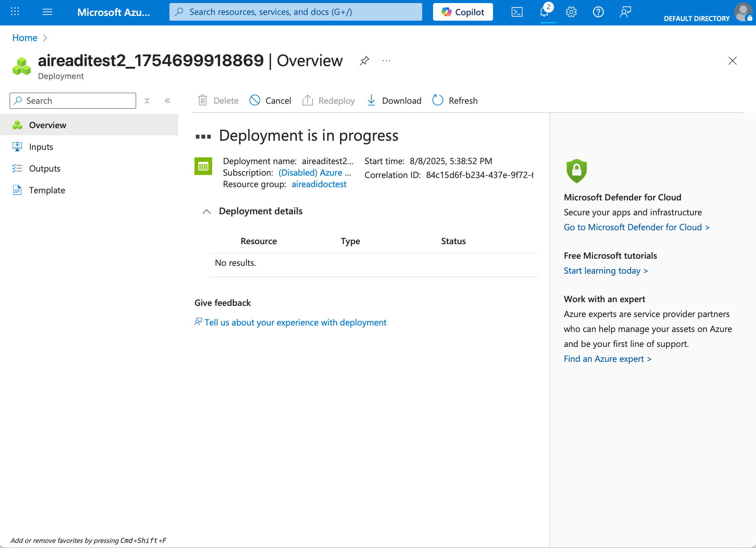Pin deployment overview to dashboard
The width and height of the screenshot is (756, 548).
click(x=364, y=61)
